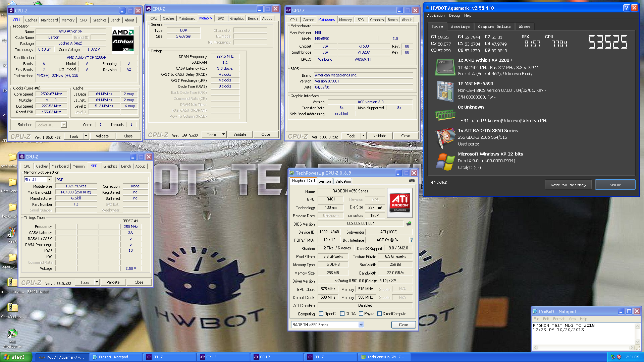This screenshot has height=362, width=644.
Task: Click the Notepad horizontal scrollbar track
Action: 584,348
